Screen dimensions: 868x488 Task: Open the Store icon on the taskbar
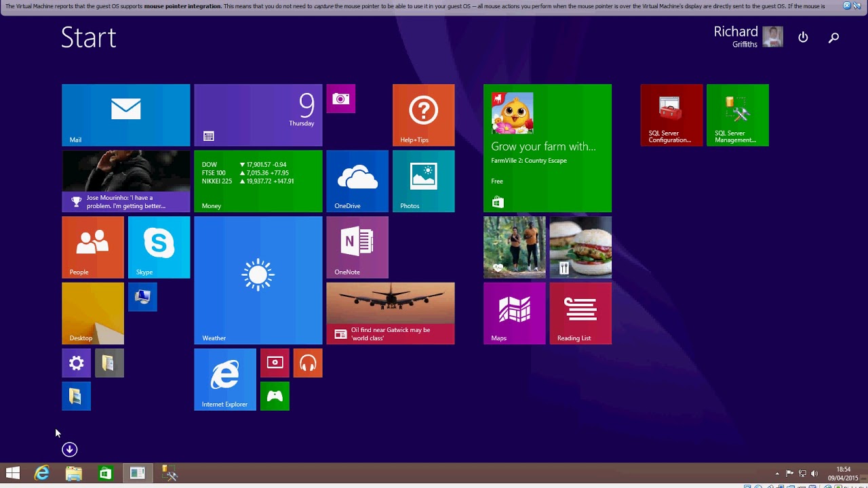pos(105,473)
